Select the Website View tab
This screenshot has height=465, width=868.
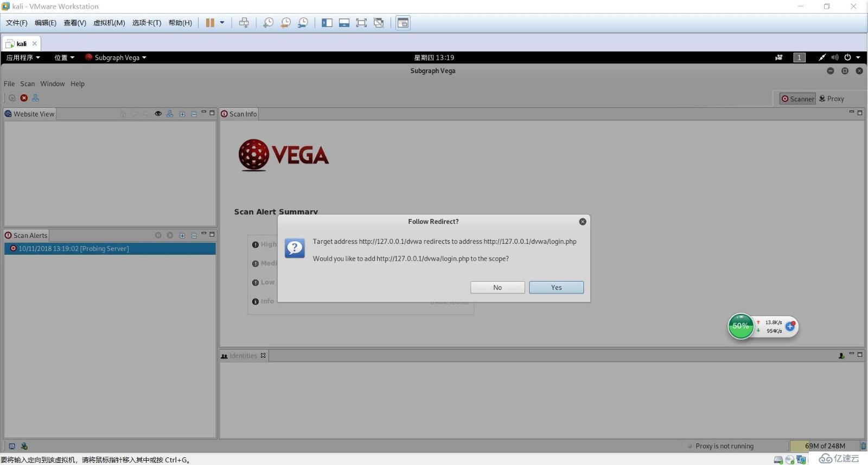30,114
